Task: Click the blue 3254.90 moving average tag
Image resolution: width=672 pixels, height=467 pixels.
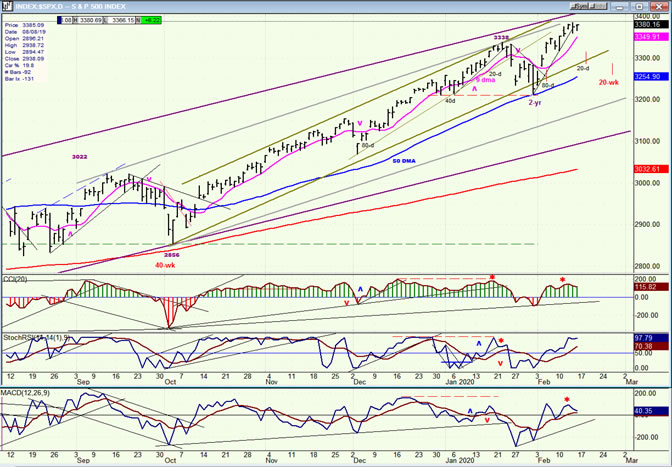Action: pyautogui.click(x=650, y=76)
